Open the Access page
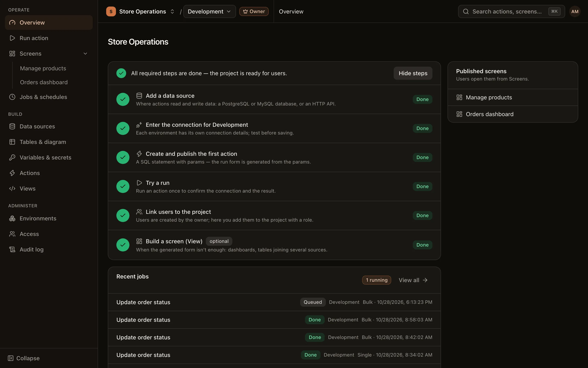This screenshot has height=368, width=588. (x=49, y=234)
